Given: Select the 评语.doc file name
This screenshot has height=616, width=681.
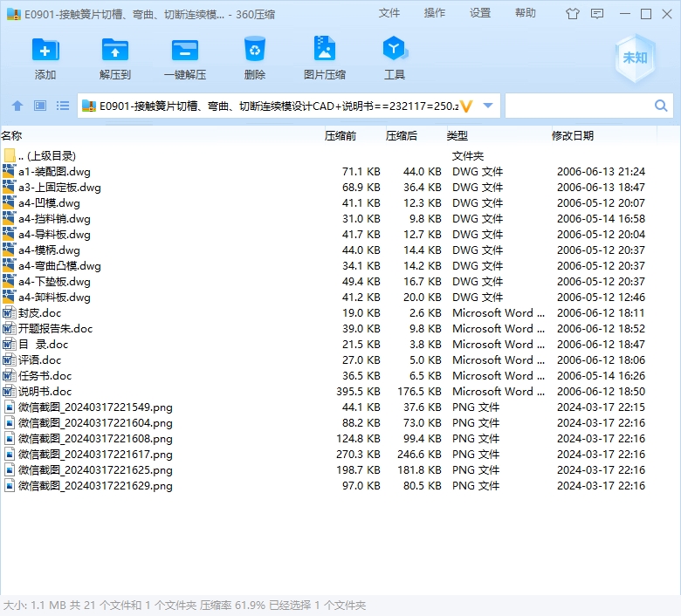Looking at the screenshot, I should point(39,359).
